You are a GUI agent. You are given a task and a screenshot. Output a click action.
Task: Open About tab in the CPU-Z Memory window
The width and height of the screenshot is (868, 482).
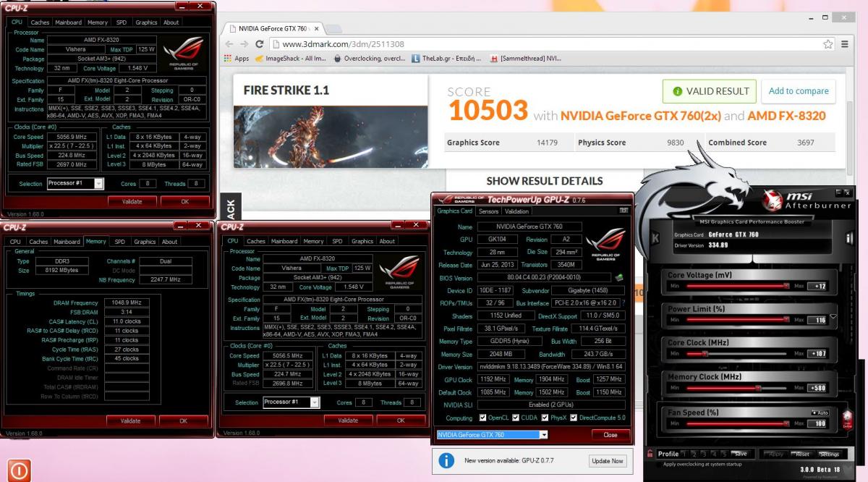pos(169,242)
